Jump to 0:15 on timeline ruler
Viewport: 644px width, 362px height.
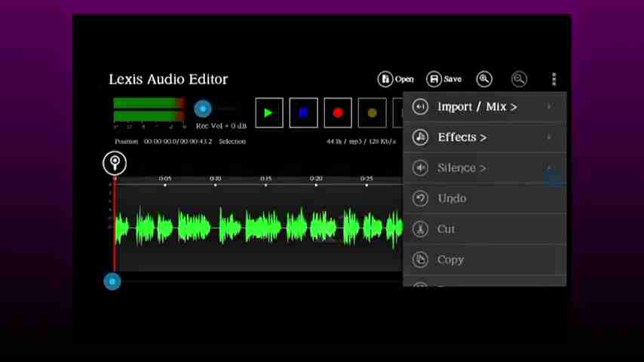[265, 179]
